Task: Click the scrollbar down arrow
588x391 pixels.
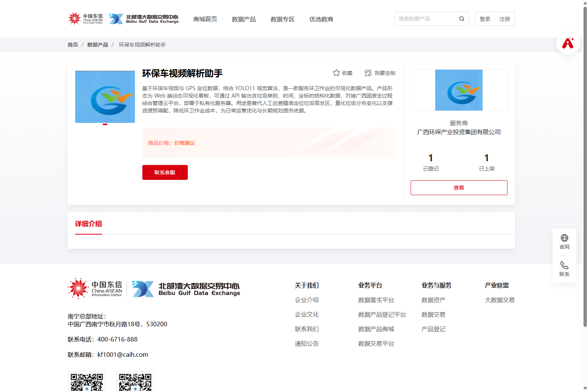Action: (x=585, y=388)
